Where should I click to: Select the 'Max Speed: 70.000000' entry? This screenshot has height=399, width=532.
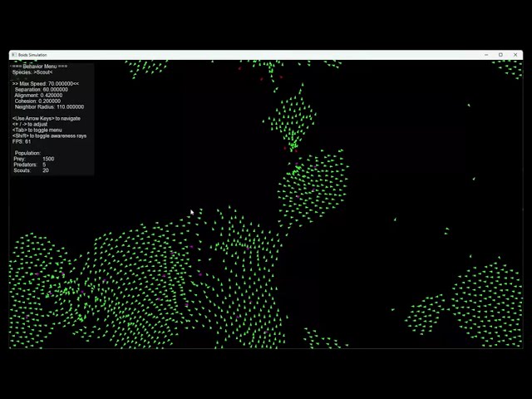[x=46, y=83]
